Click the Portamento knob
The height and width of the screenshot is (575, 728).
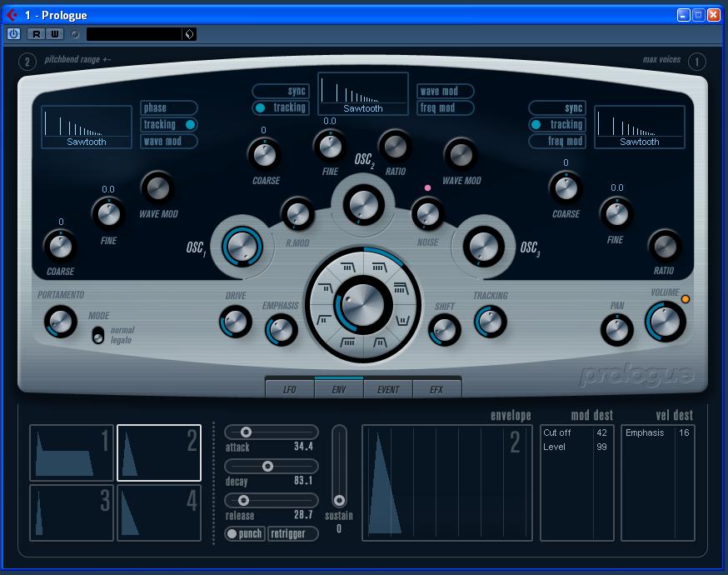pyautogui.click(x=60, y=322)
